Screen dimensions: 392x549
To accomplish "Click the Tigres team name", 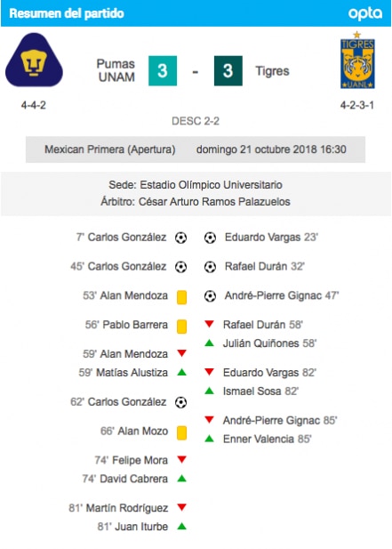I will pyautogui.click(x=272, y=70).
